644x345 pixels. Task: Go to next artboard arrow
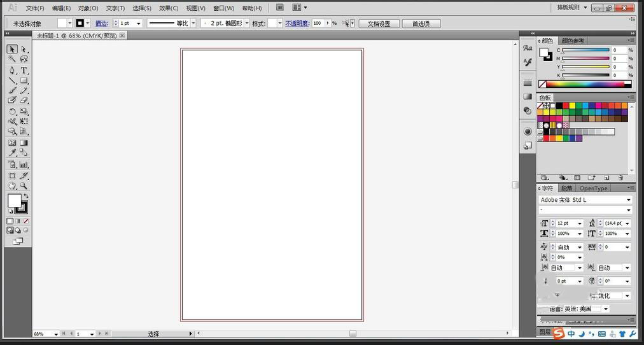click(100, 334)
